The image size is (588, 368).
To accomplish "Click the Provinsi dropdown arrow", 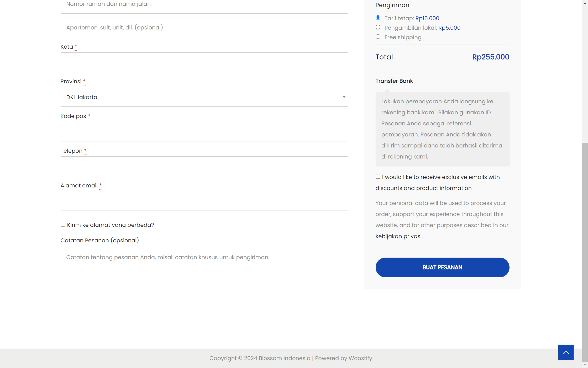I will point(344,97).
